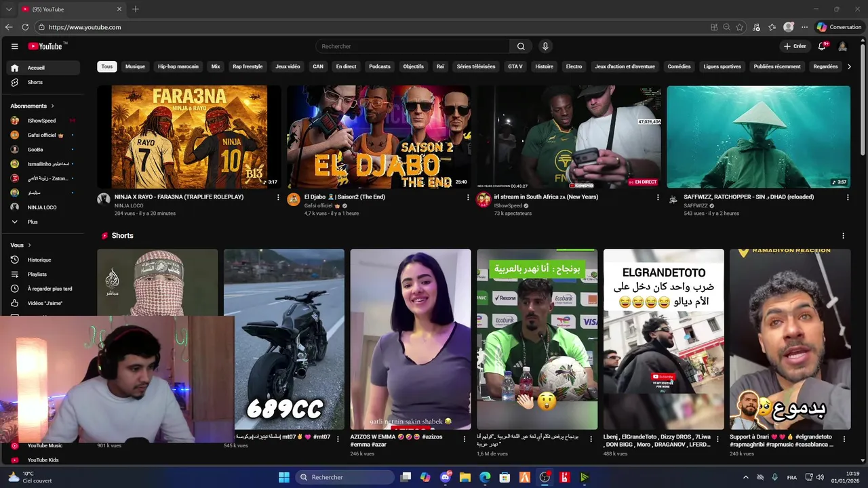Viewport: 868px width, 488px height.
Task: Open the browser favorites list icon
Action: [772, 27]
